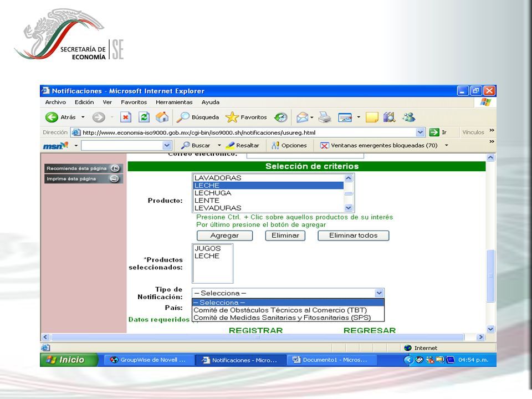Click the Recomienda ésta página button
The image size is (532, 399).
point(83,168)
